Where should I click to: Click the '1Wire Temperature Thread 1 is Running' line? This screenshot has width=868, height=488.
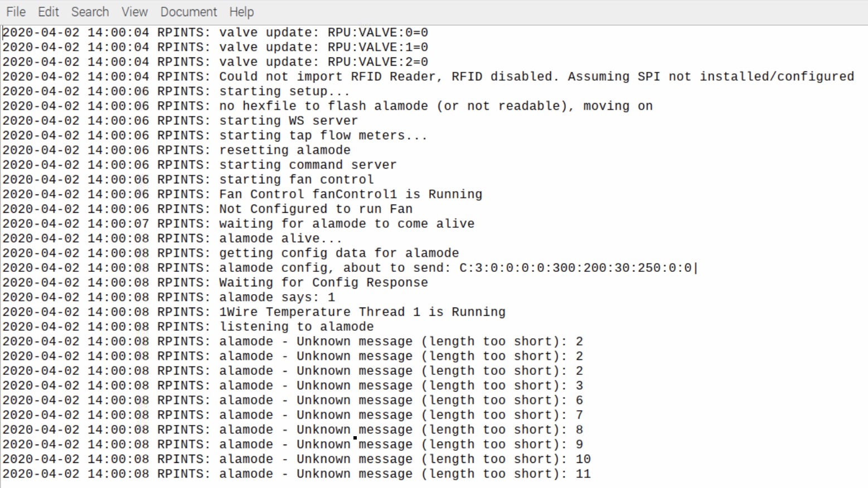coord(254,312)
